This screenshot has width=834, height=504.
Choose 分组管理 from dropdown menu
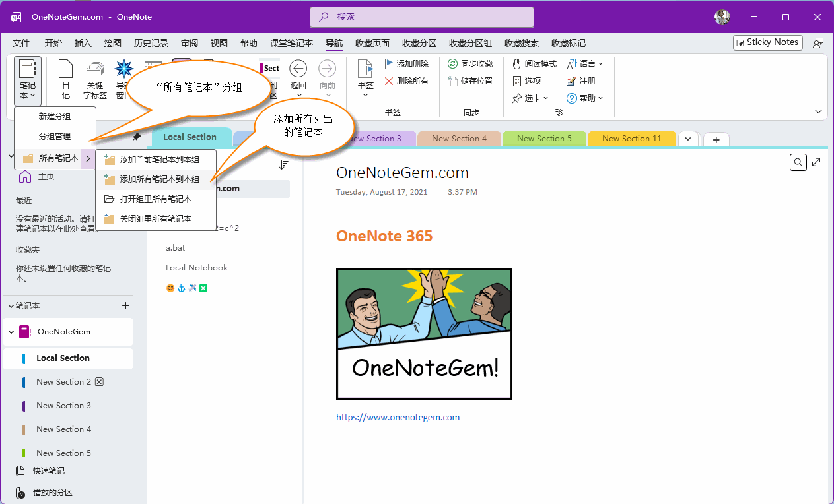55,137
